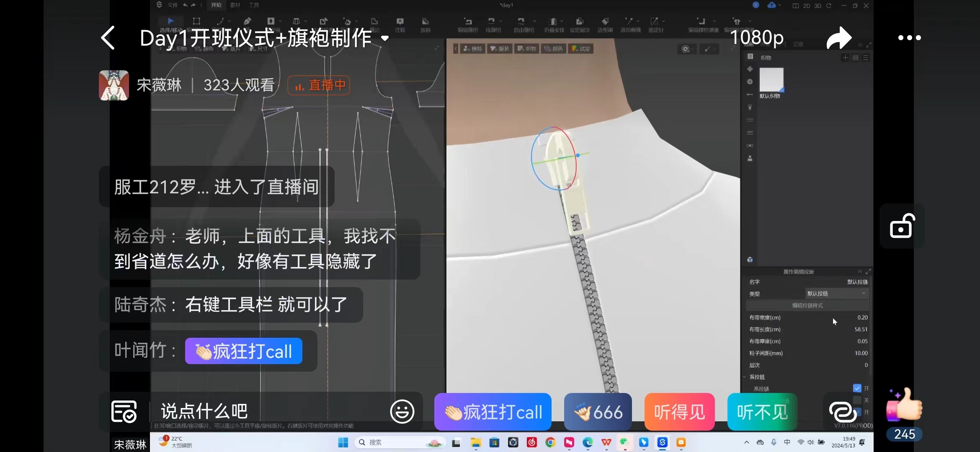Tap the 听得见 quick reply button
Viewport: 980px width, 452px height.
(679, 412)
